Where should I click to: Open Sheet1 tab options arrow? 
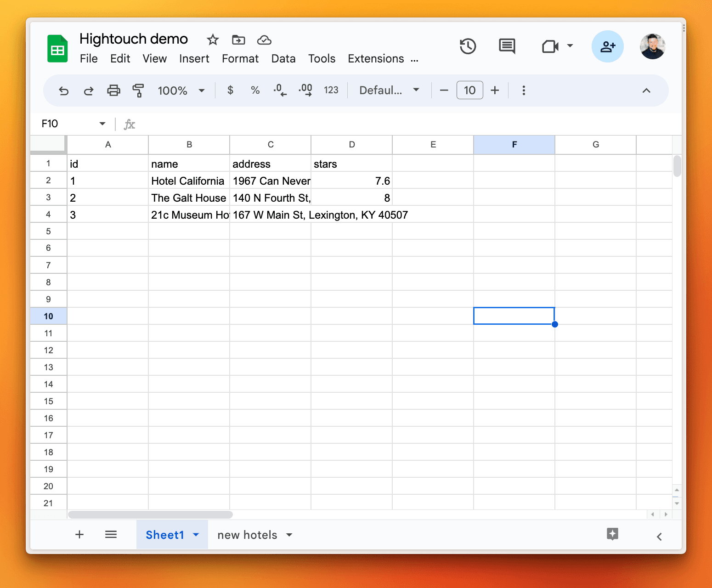pyautogui.click(x=196, y=535)
